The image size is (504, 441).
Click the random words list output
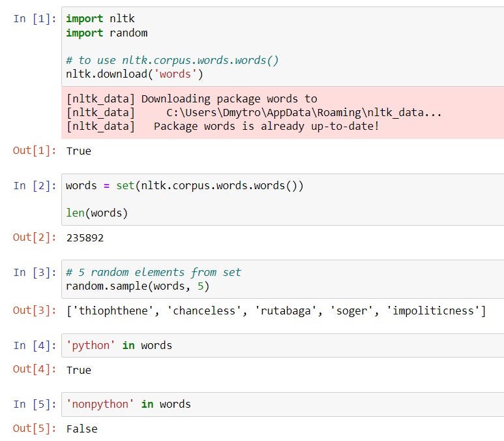click(276, 311)
